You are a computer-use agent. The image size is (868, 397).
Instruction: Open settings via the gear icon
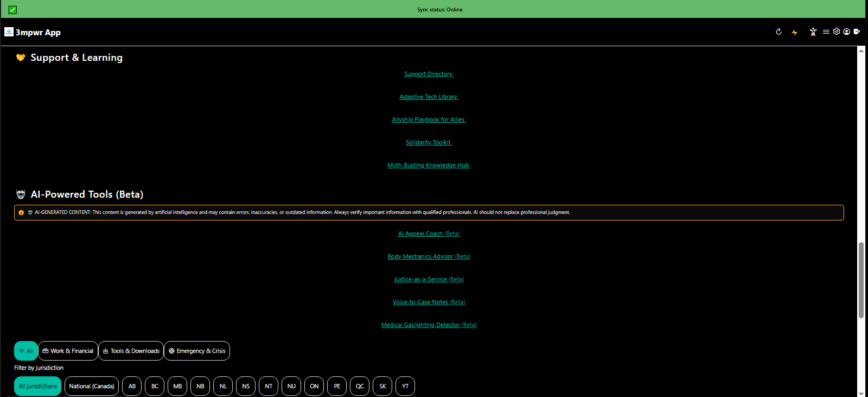coord(837,31)
